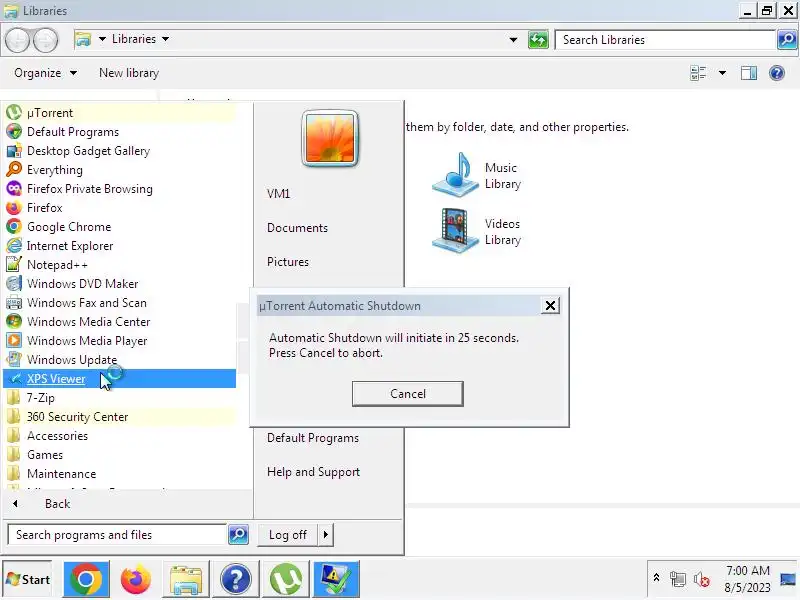Expand the 360 Security Center folder
The image size is (800, 600).
[x=120, y=416]
